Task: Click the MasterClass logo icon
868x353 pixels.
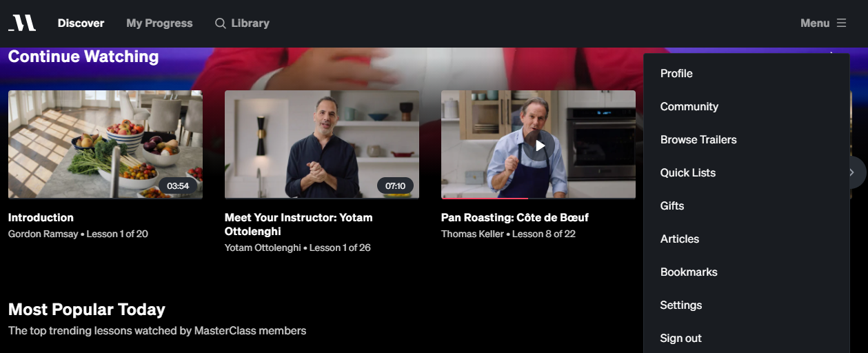Action: click(x=22, y=23)
